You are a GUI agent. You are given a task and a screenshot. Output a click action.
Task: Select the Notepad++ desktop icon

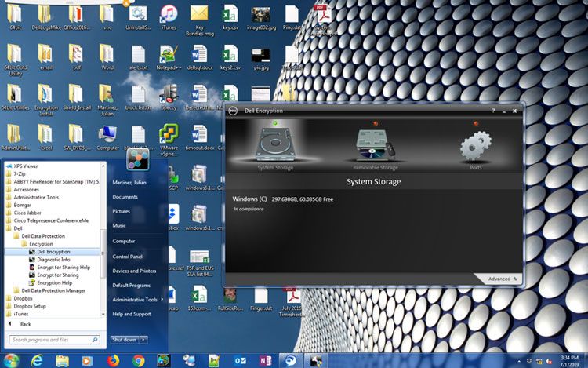(169, 58)
